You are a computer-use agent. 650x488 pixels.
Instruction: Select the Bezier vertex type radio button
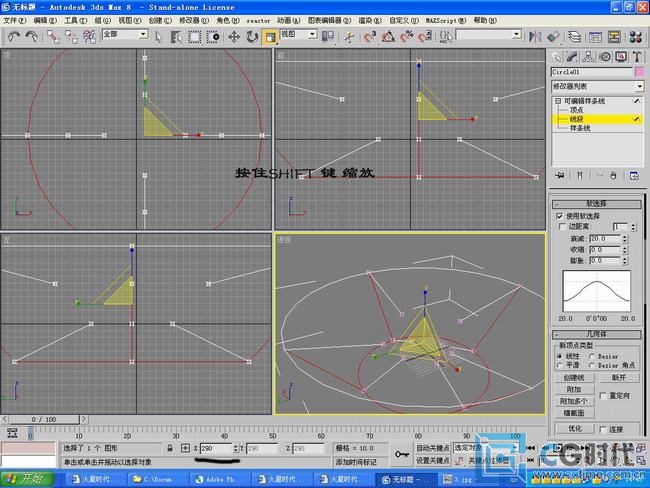pos(592,356)
